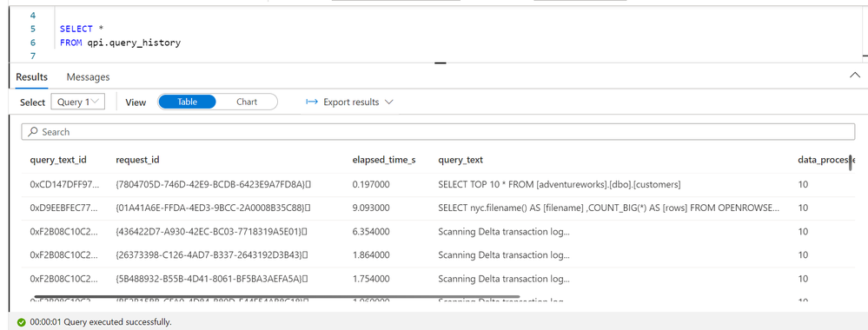Open the Results tab
The height and width of the screenshot is (330, 868).
tap(31, 77)
